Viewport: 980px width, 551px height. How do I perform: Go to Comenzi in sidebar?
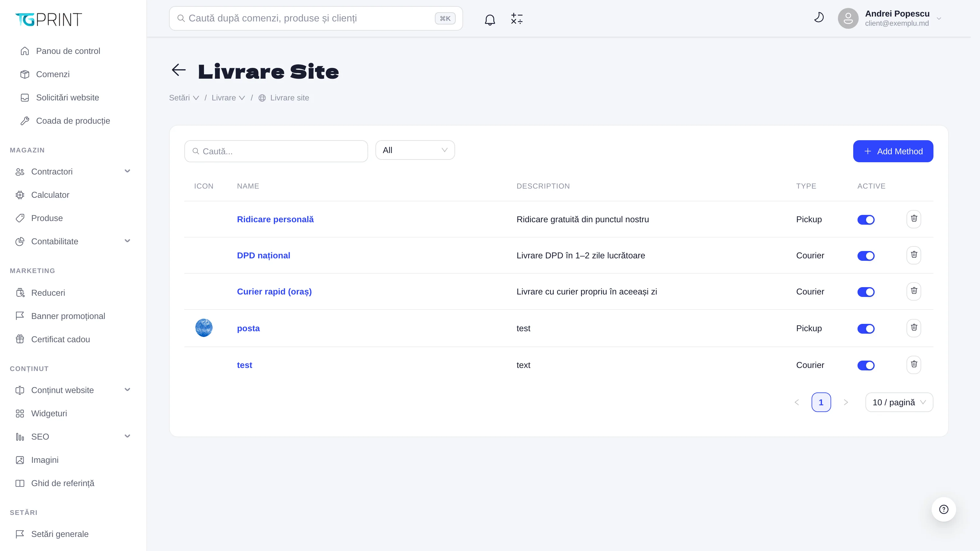52,74
